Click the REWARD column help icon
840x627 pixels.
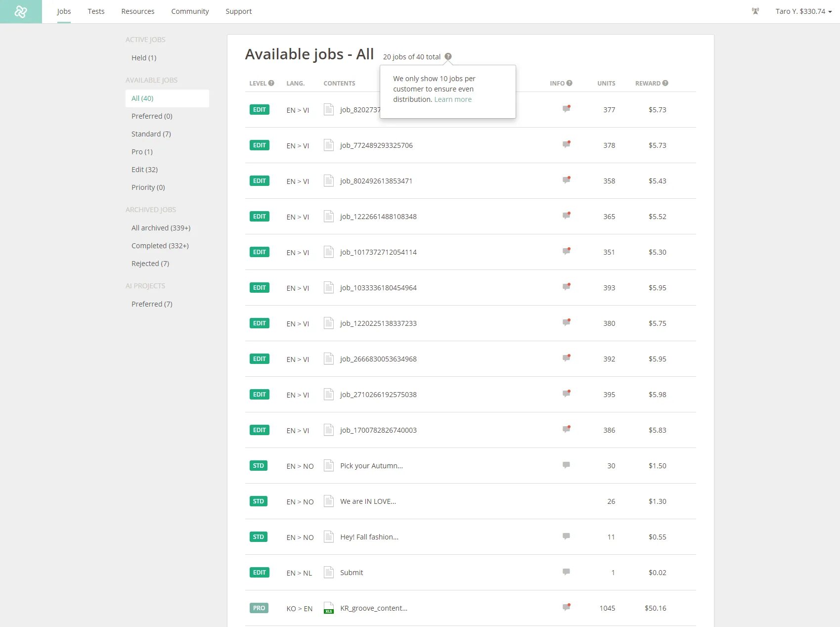point(665,83)
